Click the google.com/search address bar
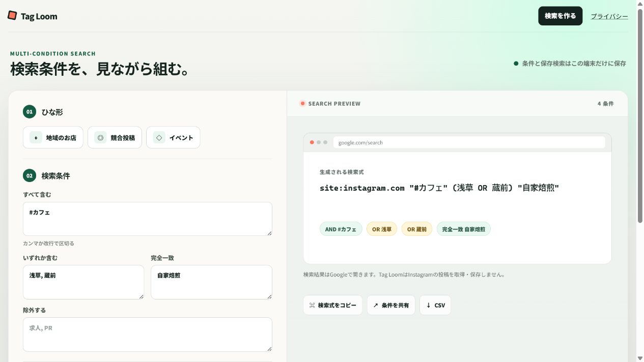The width and height of the screenshot is (644, 362). click(x=469, y=142)
